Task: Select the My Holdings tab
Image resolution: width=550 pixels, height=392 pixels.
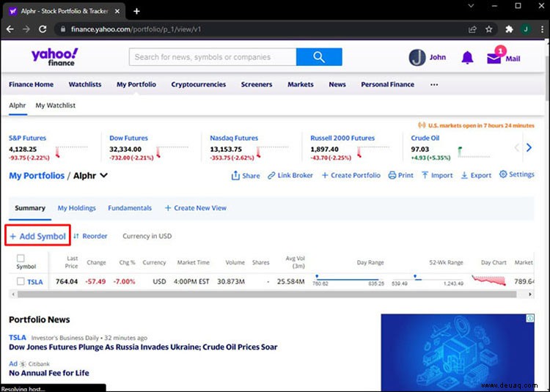Action: pyautogui.click(x=76, y=208)
